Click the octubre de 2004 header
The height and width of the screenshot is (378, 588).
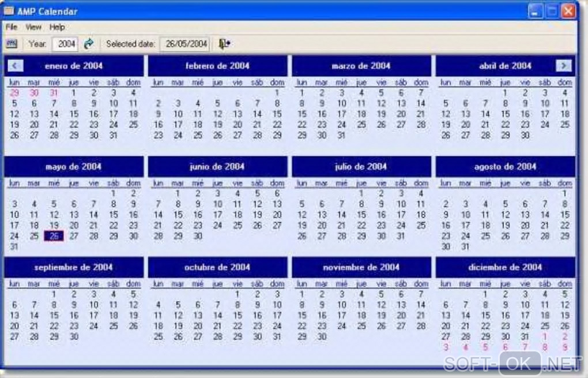coord(217,267)
